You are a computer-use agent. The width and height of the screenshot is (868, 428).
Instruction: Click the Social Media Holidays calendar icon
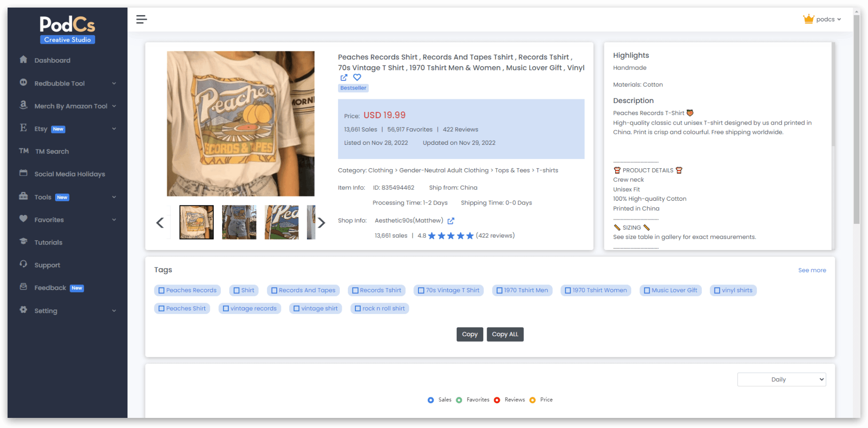tap(24, 173)
